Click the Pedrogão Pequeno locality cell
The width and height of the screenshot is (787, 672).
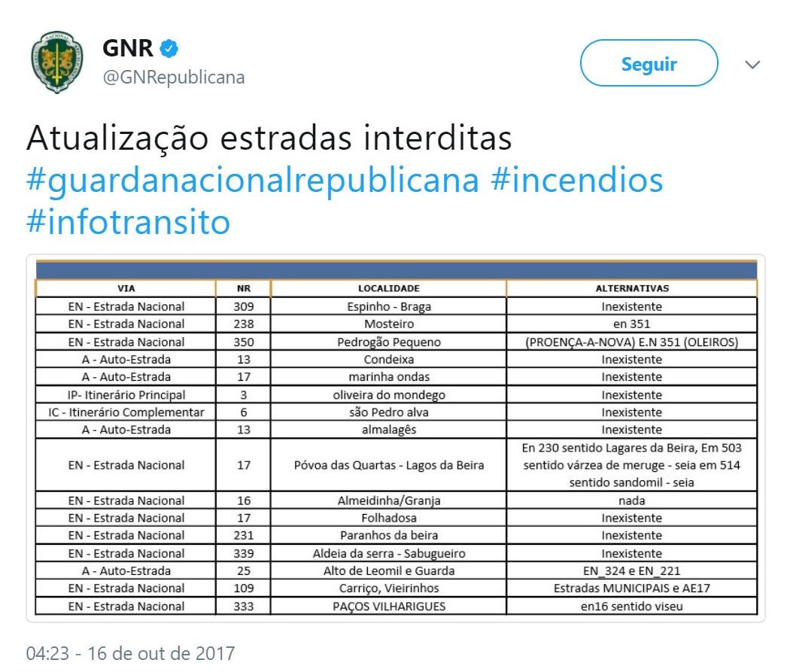pyautogui.click(x=388, y=342)
